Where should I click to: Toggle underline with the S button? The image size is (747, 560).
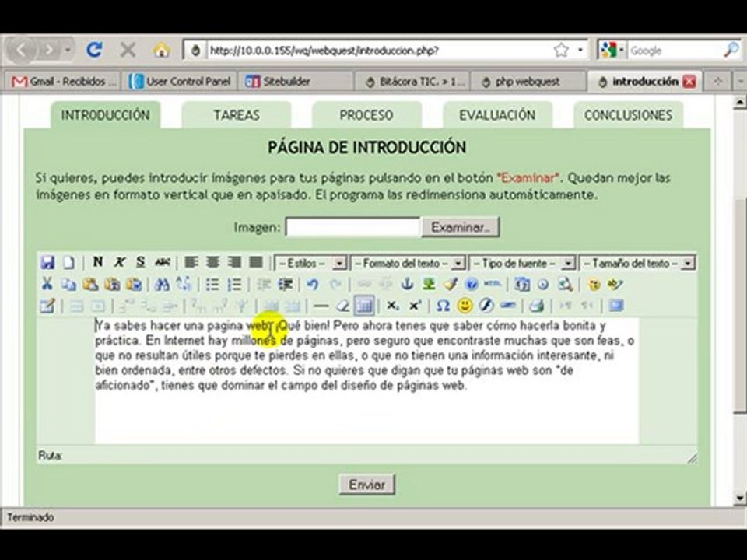click(x=141, y=262)
